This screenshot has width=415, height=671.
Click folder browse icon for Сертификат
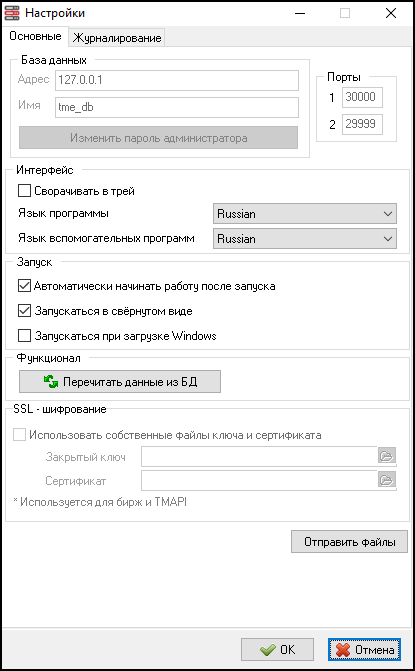click(x=387, y=480)
